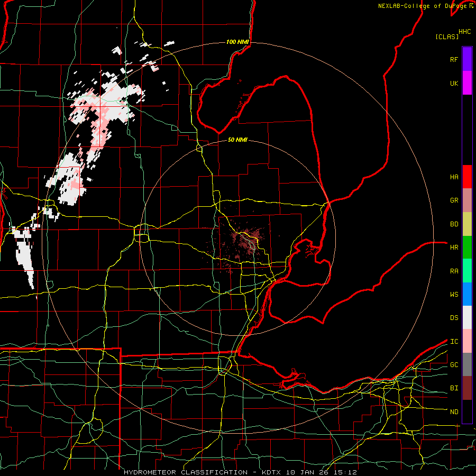Click the UK legend label text
Screen dimensions: 476x476
(x=454, y=83)
